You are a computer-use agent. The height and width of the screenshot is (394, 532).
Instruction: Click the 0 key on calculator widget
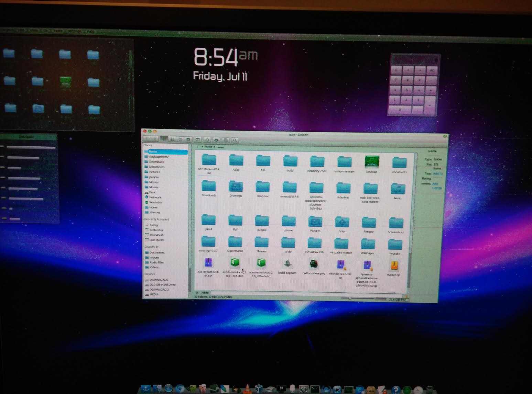tap(400, 110)
